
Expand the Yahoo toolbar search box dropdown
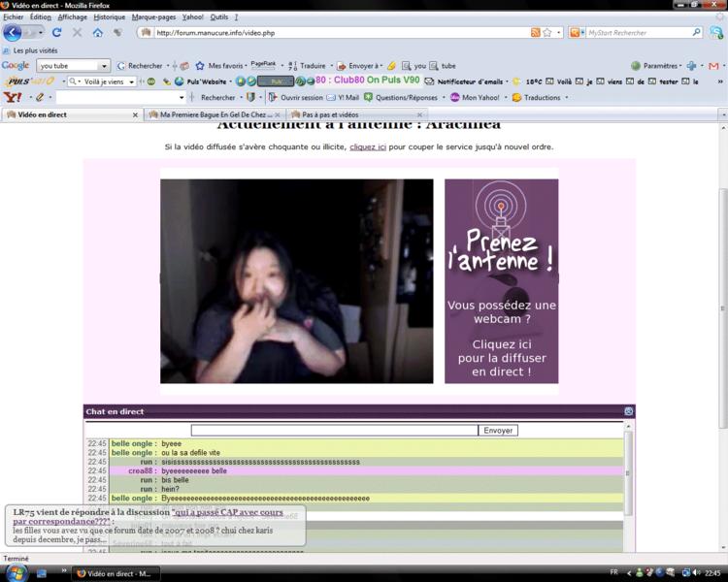(181, 98)
